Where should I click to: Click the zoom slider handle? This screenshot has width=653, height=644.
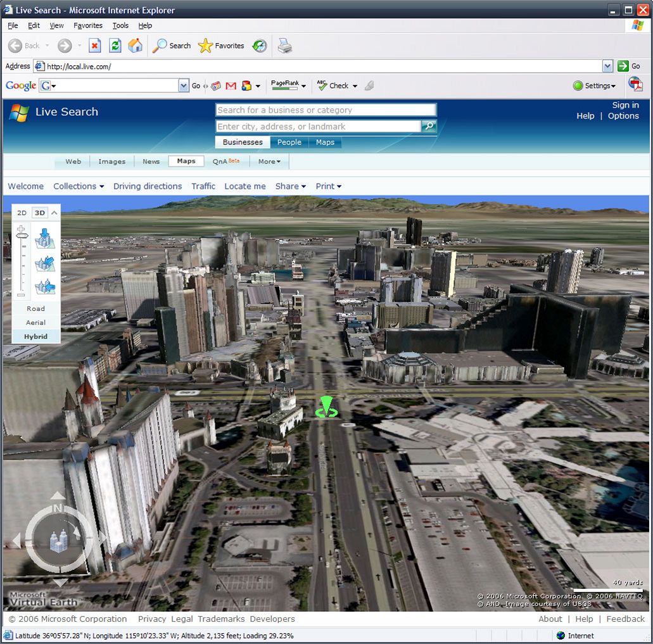[22, 237]
